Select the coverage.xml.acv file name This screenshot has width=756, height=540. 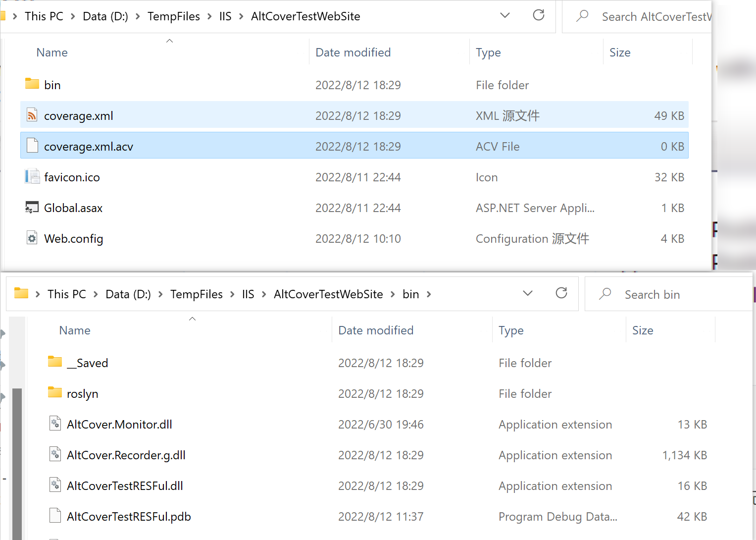(89, 147)
